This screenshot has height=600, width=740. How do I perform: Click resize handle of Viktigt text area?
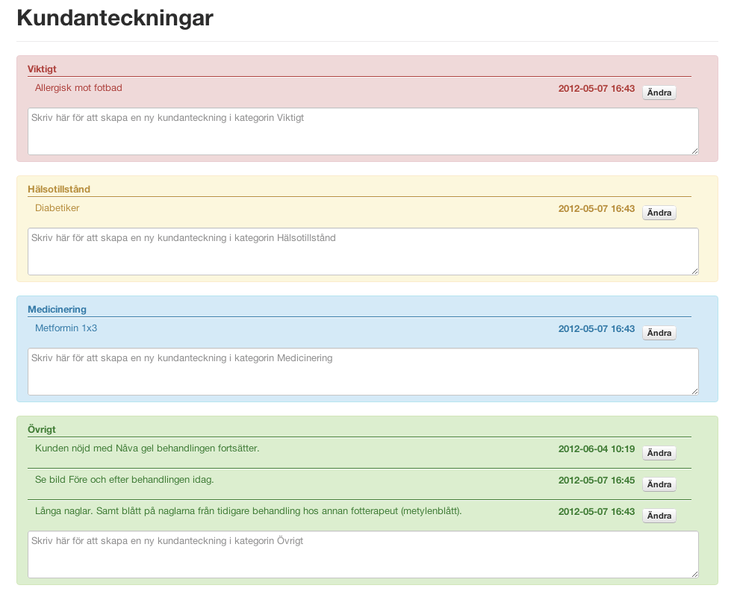695,151
